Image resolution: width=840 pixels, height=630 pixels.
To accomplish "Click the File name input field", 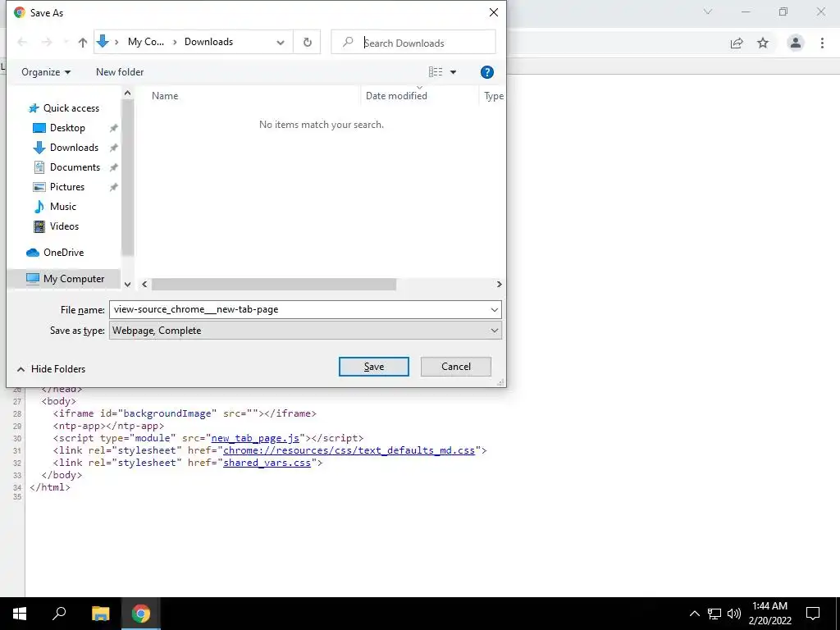I will pyautogui.click(x=305, y=309).
